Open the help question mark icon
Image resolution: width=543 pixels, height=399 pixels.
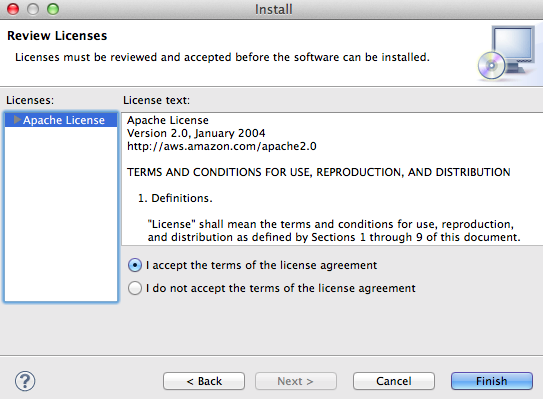[x=25, y=381]
